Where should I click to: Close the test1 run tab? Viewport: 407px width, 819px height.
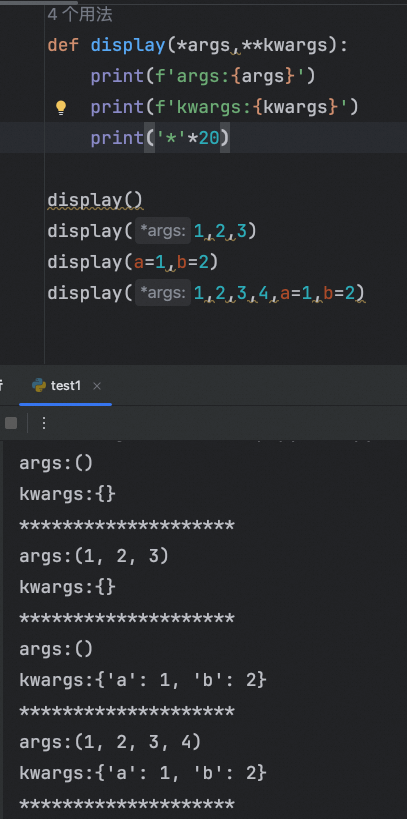point(97,386)
